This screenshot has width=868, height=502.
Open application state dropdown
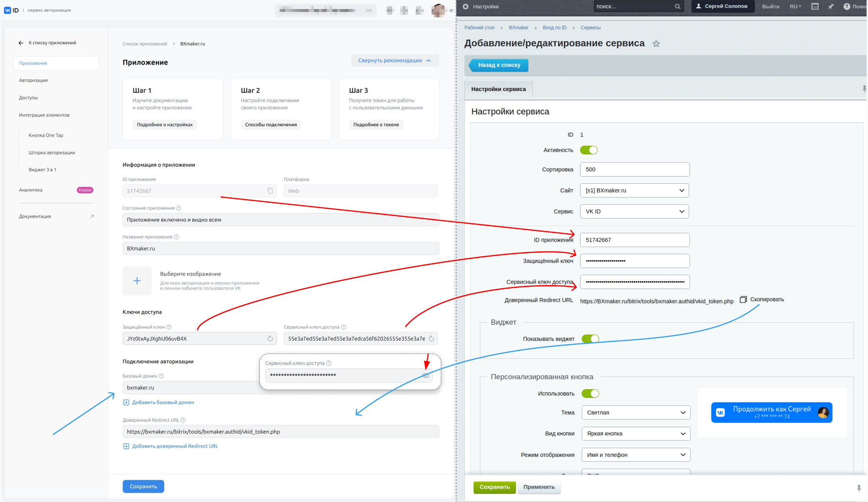point(281,220)
